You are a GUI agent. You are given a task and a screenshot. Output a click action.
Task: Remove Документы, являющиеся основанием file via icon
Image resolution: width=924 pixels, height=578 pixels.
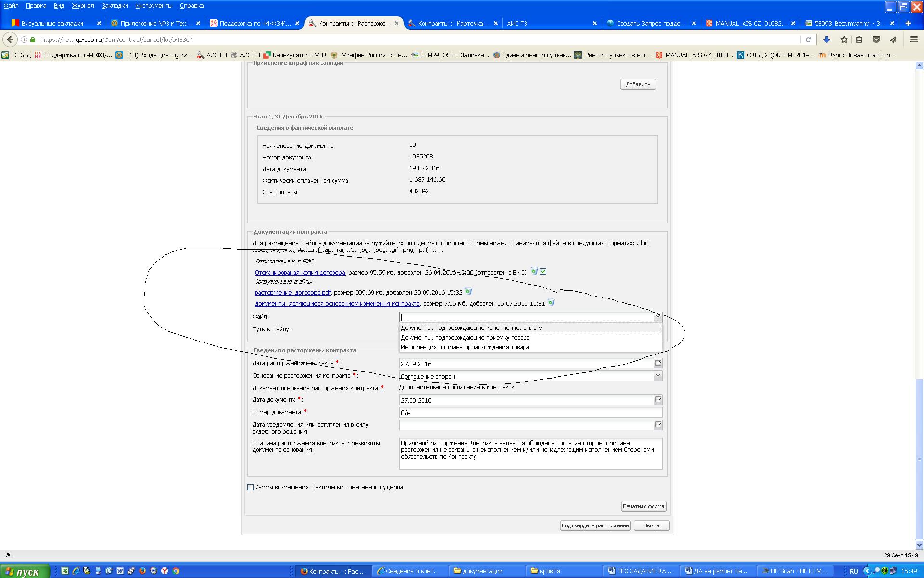(x=551, y=302)
